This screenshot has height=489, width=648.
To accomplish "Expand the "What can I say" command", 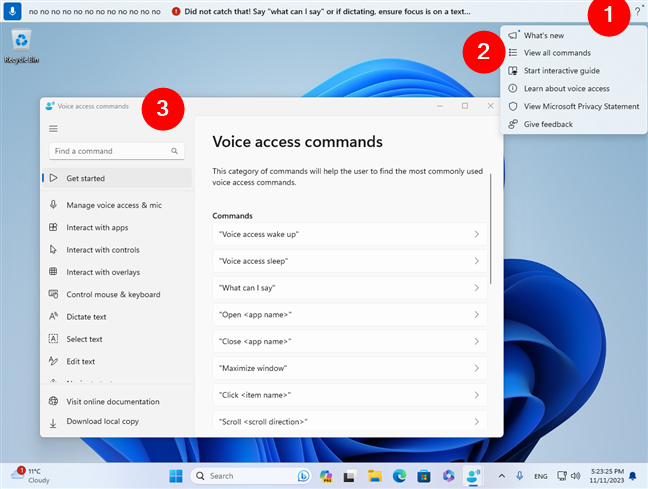I will (x=350, y=288).
